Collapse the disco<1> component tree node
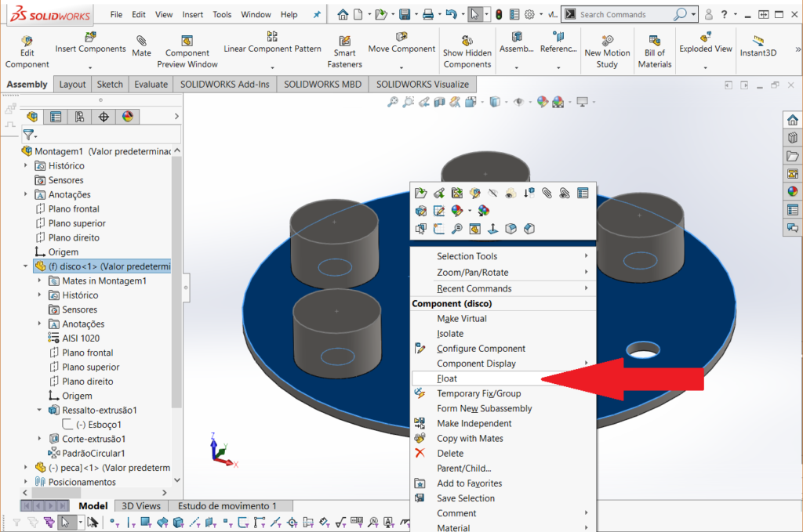803x532 pixels. [26, 266]
